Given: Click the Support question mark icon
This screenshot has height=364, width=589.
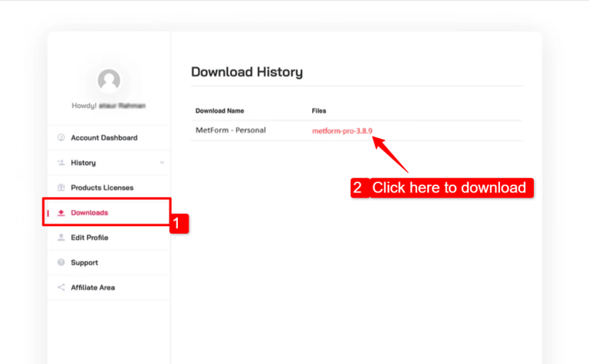Looking at the screenshot, I should pyautogui.click(x=61, y=263).
